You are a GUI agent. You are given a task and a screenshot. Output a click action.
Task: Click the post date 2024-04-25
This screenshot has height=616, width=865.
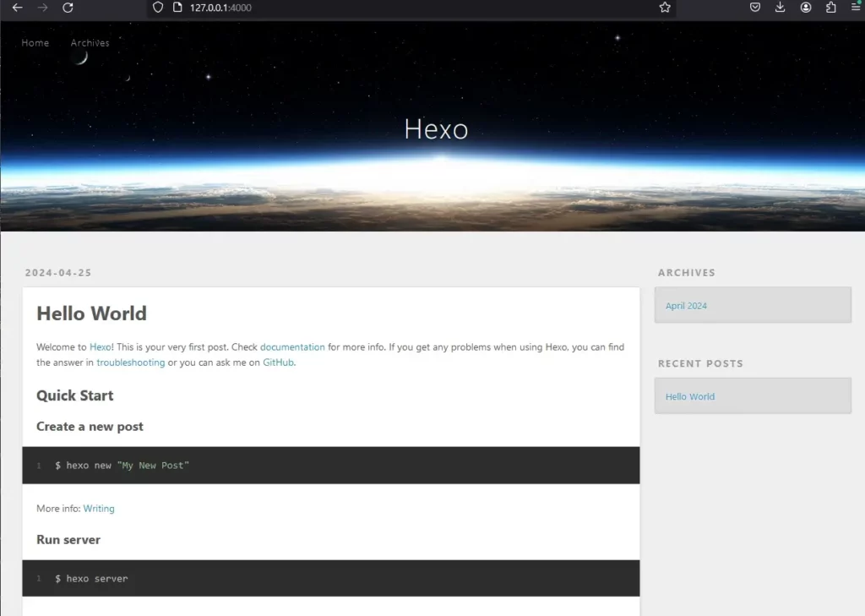pos(58,273)
